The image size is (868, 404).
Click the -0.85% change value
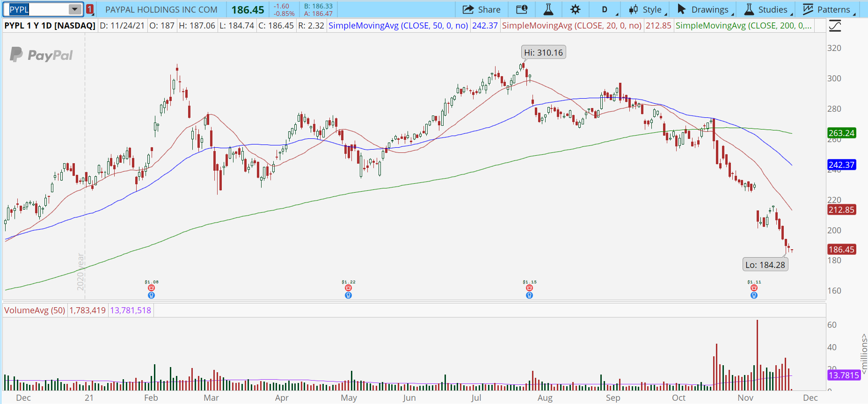click(284, 14)
